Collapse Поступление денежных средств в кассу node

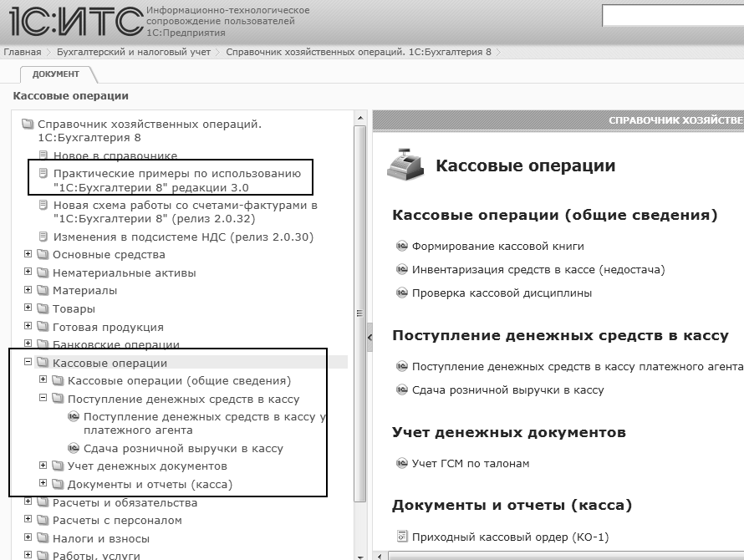click(x=43, y=398)
